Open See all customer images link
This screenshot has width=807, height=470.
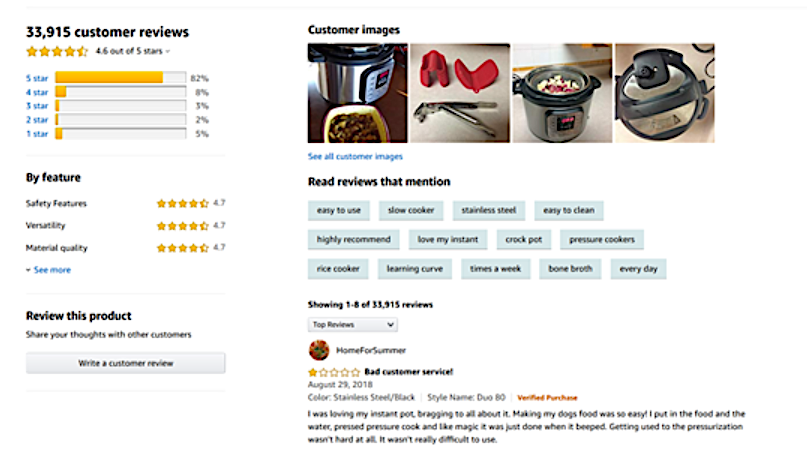coord(355,156)
